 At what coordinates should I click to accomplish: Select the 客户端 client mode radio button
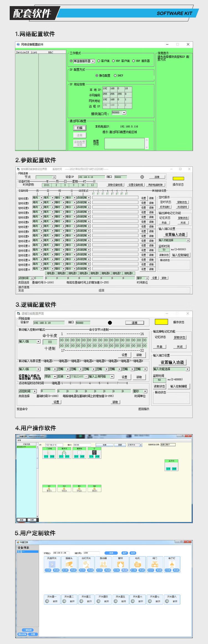pyautogui.click(x=99, y=61)
